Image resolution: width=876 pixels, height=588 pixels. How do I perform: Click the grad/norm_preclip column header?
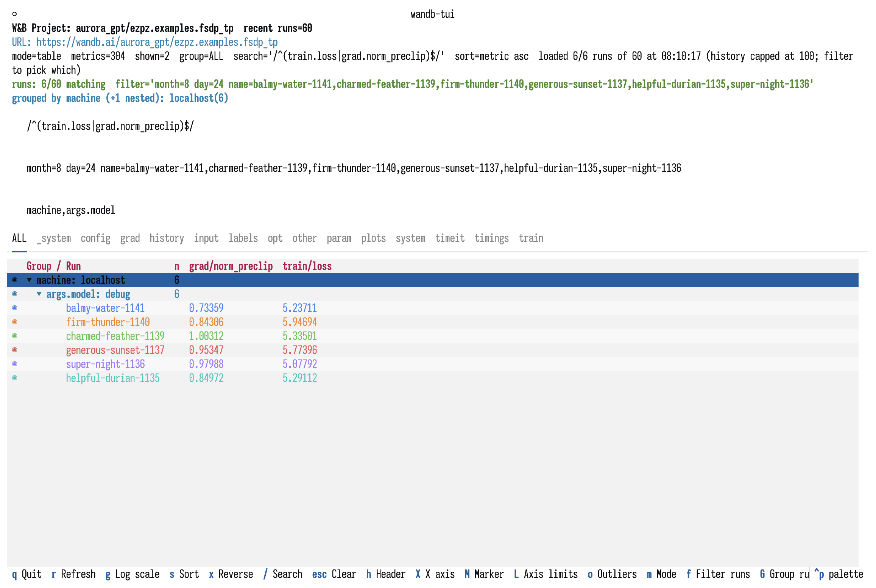[x=231, y=266]
